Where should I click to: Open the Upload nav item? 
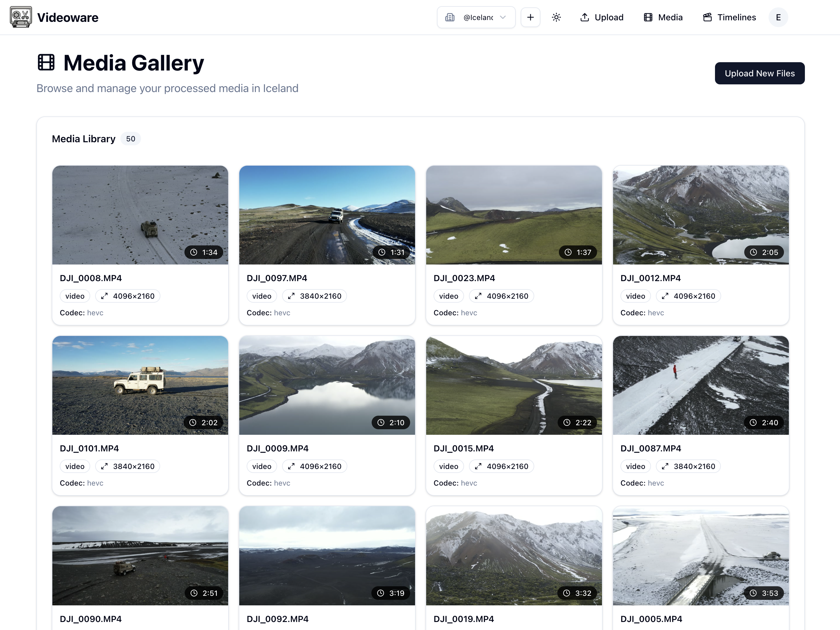pos(602,17)
